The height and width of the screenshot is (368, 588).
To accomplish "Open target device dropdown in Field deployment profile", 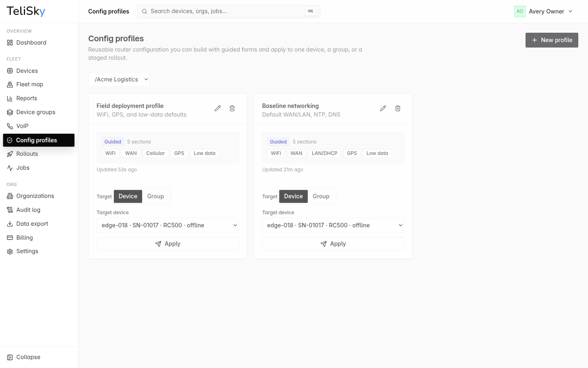I will [x=168, y=225].
